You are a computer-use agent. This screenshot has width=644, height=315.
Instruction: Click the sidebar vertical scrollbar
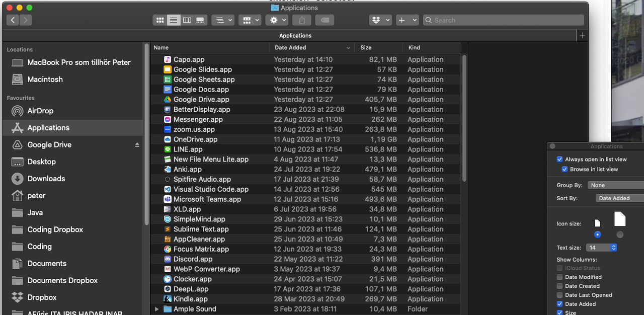click(146, 133)
